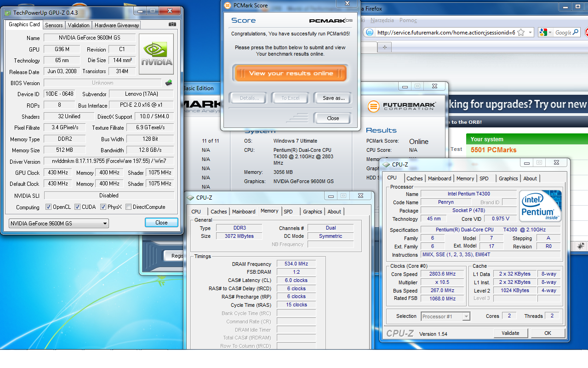Viewport: 588px width, 368px height.
Task: Toggle the CUDA checkbox
Action: (x=77, y=207)
